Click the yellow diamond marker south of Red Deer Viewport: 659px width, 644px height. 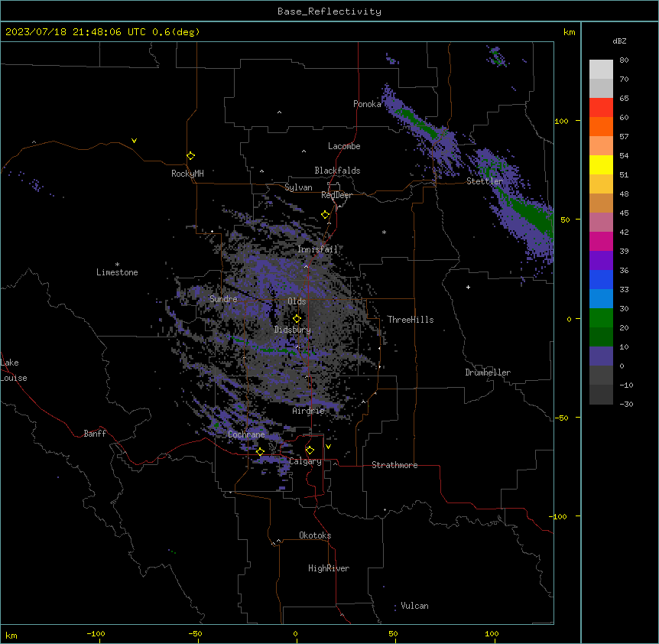click(325, 215)
